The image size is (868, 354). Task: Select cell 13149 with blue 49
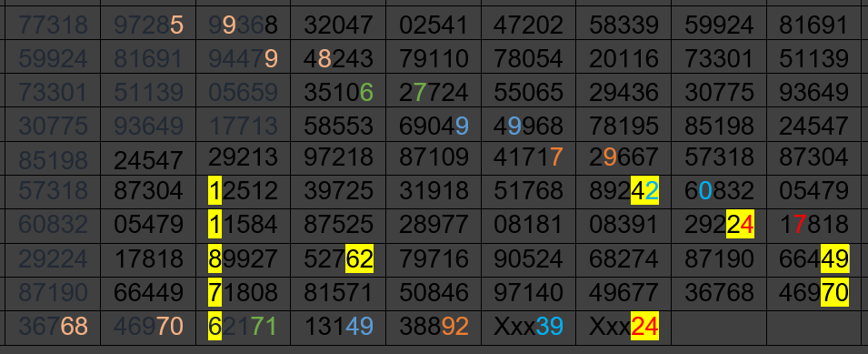(338, 328)
